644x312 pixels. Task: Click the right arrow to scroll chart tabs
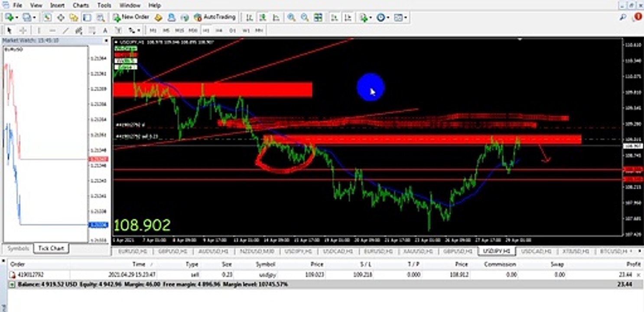[640, 251]
